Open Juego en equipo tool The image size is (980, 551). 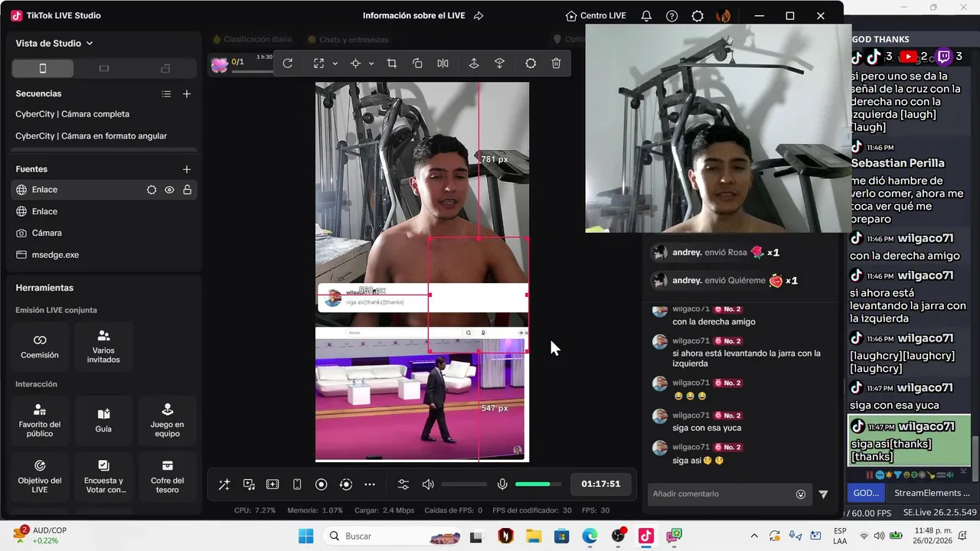(167, 421)
